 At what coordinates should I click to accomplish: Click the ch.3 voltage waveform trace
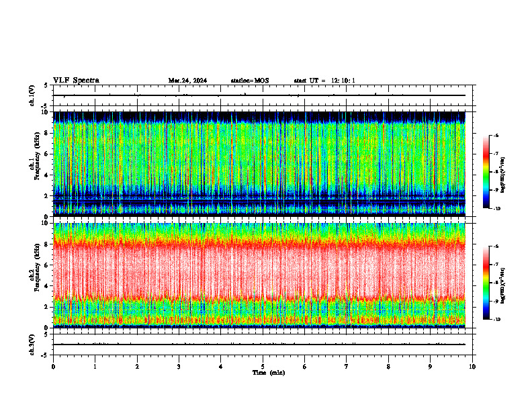coord(259,345)
